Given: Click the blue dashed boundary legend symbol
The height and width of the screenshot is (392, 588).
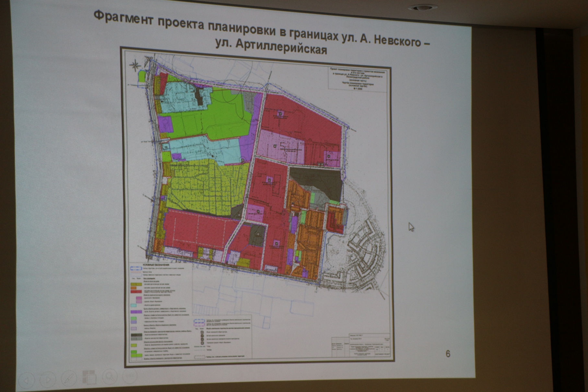Looking at the screenshot, I should [x=136, y=269].
